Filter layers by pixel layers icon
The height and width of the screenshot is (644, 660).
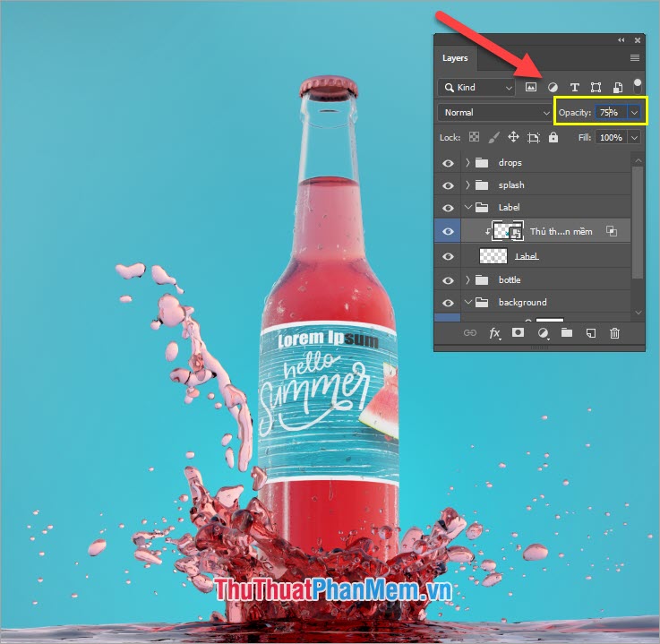pos(531,87)
